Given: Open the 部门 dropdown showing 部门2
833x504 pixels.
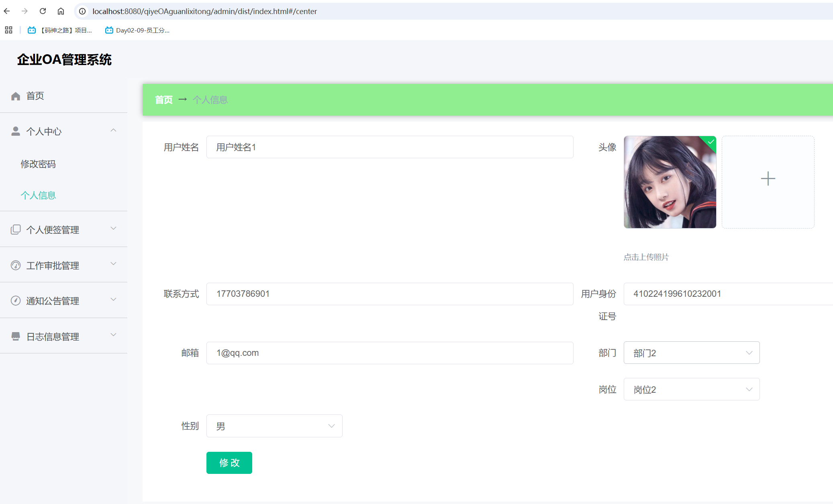Looking at the screenshot, I should tap(691, 353).
